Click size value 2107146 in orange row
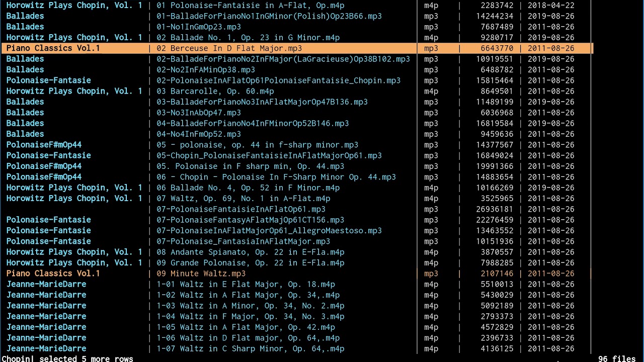Image resolution: width=644 pixels, height=362 pixels. point(497,274)
